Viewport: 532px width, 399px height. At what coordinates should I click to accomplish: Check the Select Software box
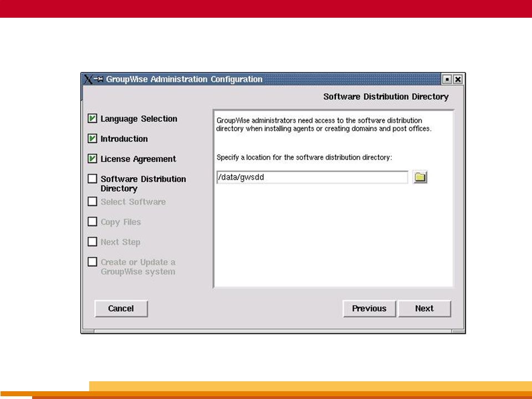[93, 201]
